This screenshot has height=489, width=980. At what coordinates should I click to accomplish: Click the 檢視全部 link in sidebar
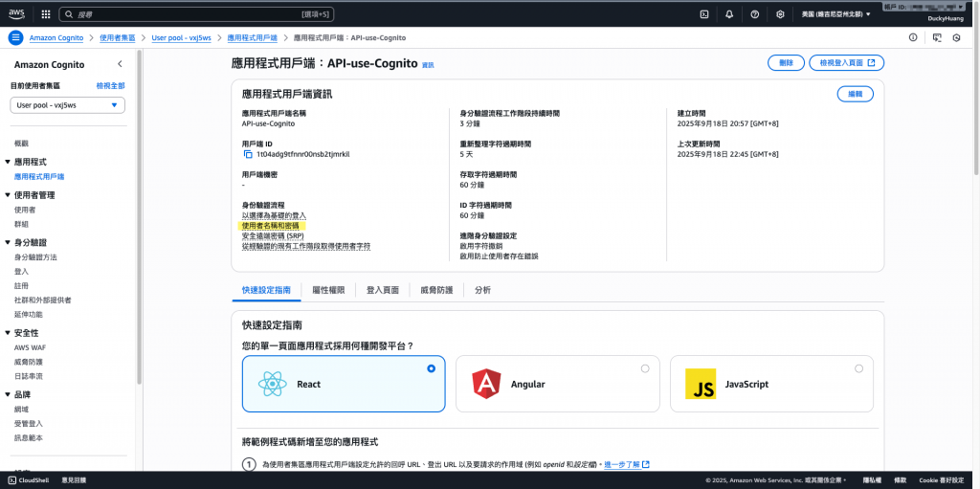tap(111, 86)
